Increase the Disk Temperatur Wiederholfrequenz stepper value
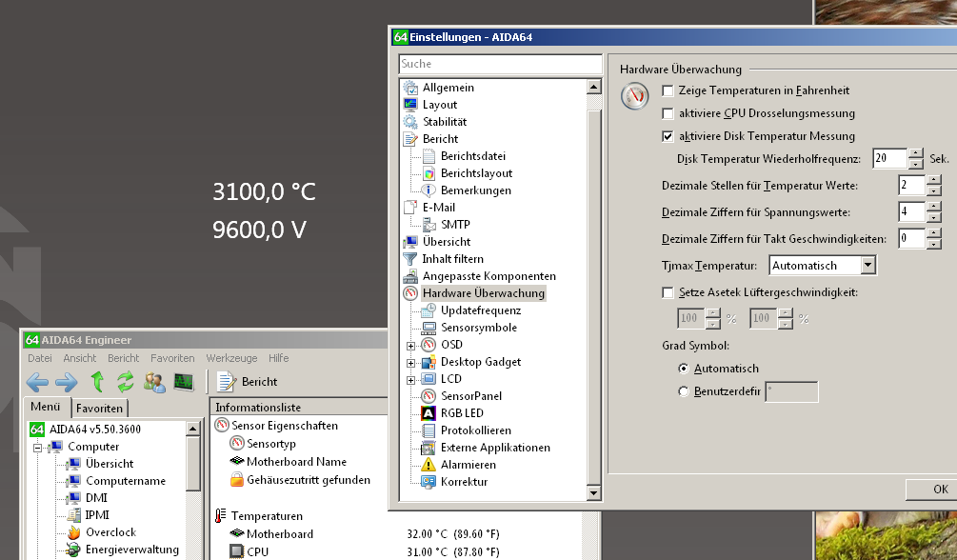 [915, 153]
